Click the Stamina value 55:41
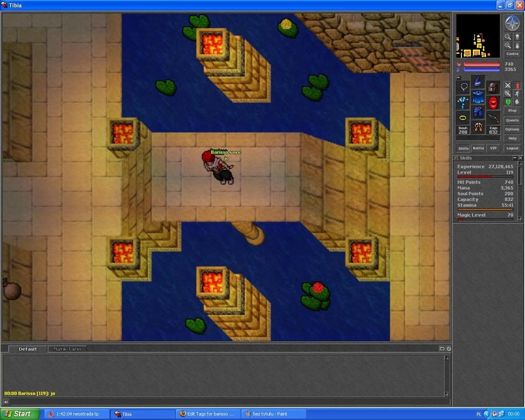Screen dimensions: 525x420 point(507,205)
